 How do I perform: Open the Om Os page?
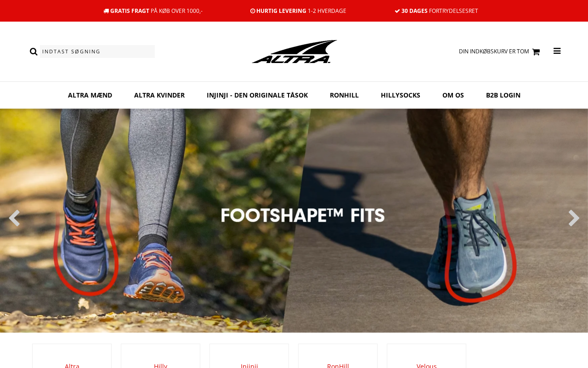click(x=453, y=95)
